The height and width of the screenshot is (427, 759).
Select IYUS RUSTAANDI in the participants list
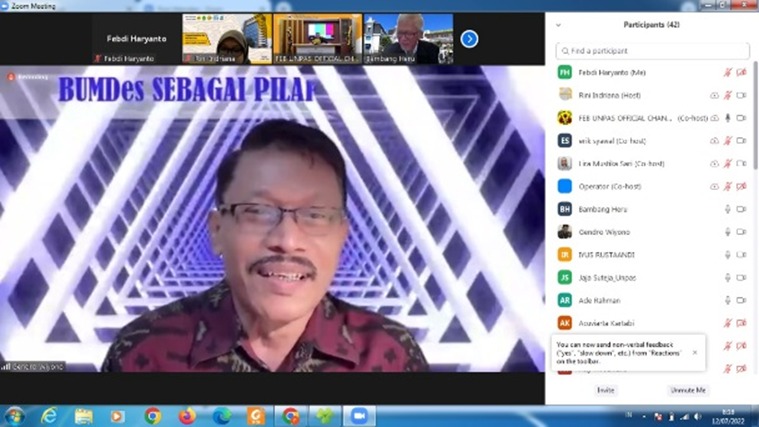pyautogui.click(x=607, y=254)
